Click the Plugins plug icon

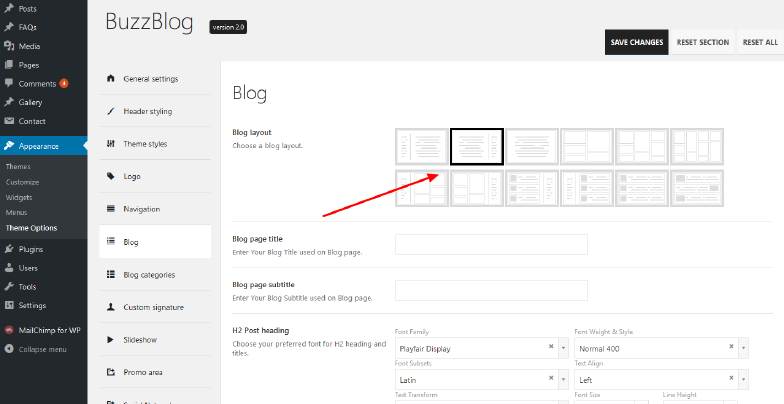click(9, 249)
